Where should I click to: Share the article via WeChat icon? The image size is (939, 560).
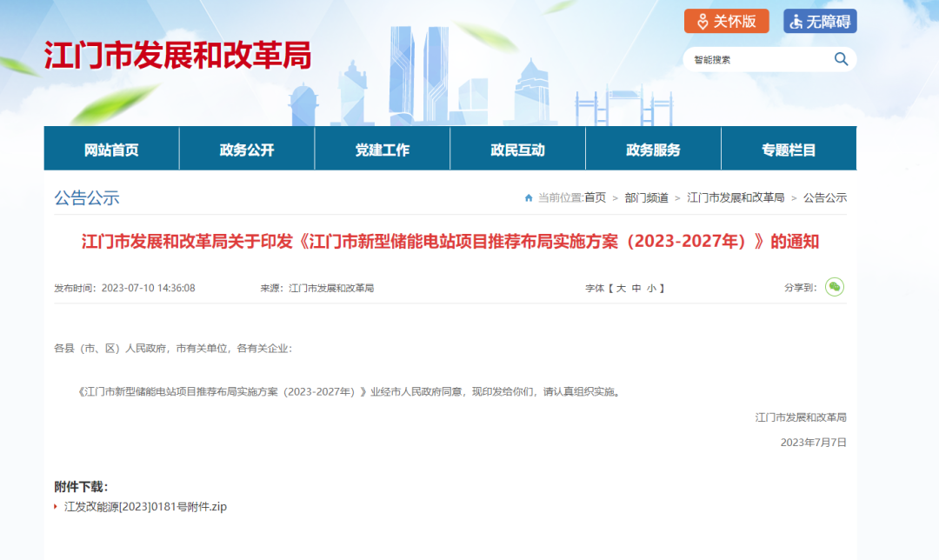[835, 287]
